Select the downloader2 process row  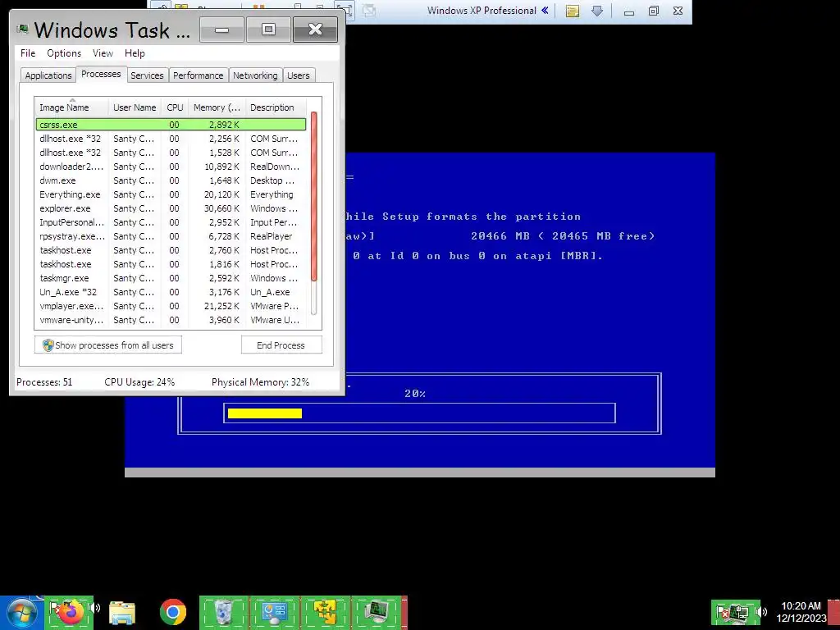pyautogui.click(x=171, y=166)
